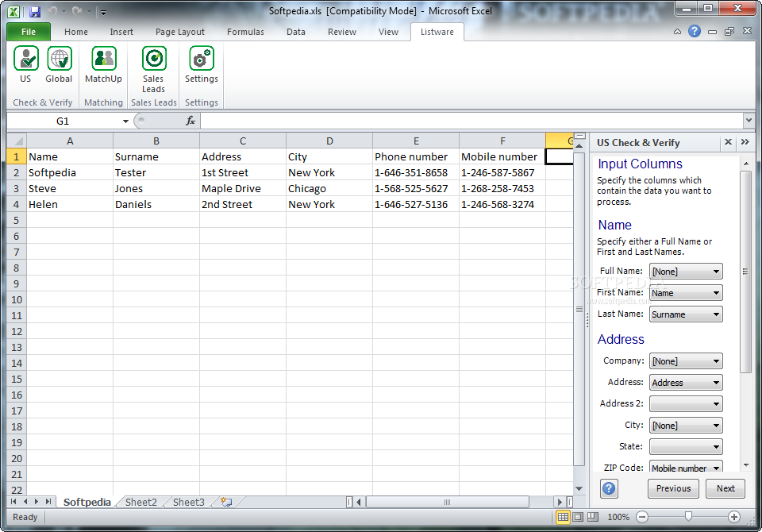Click the horizontal scrollbar thumb
This screenshot has width=762, height=532.
pos(447,502)
